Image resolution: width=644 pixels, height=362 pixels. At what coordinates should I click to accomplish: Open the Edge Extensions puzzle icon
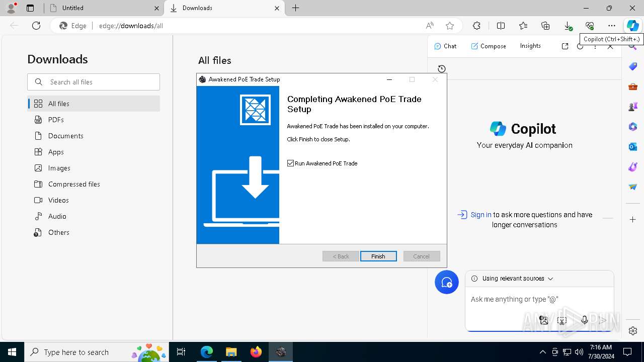pos(476,26)
